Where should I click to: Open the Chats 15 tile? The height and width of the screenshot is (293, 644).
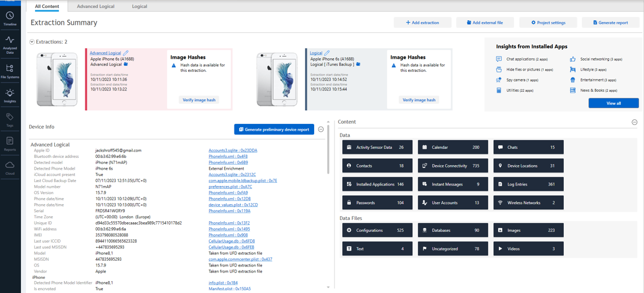(x=529, y=147)
